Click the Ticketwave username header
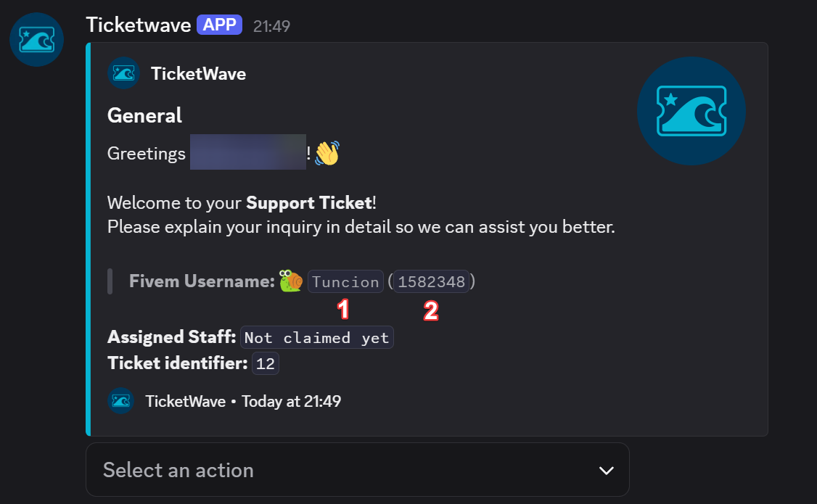Viewport: 817px width, 504px height. tap(139, 25)
